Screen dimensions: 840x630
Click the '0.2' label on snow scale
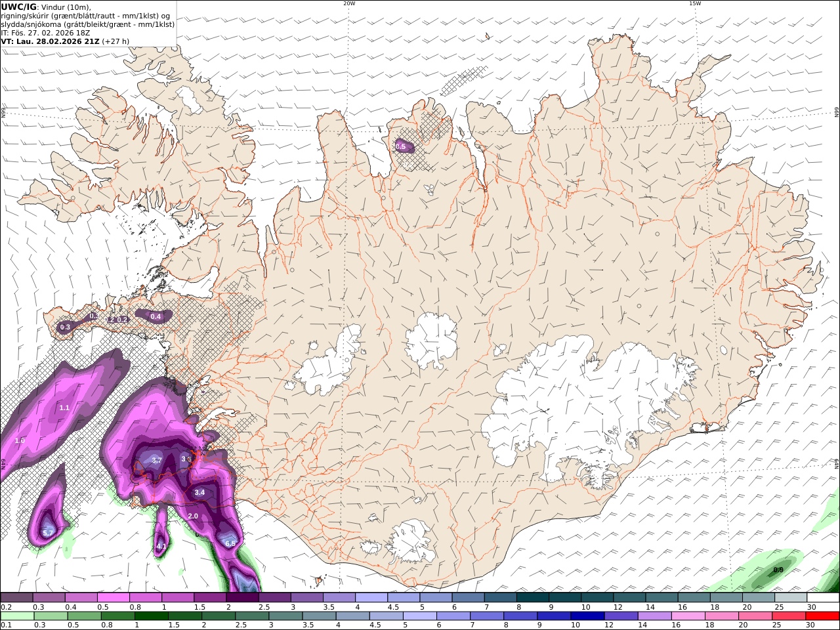pyautogui.click(x=6, y=607)
